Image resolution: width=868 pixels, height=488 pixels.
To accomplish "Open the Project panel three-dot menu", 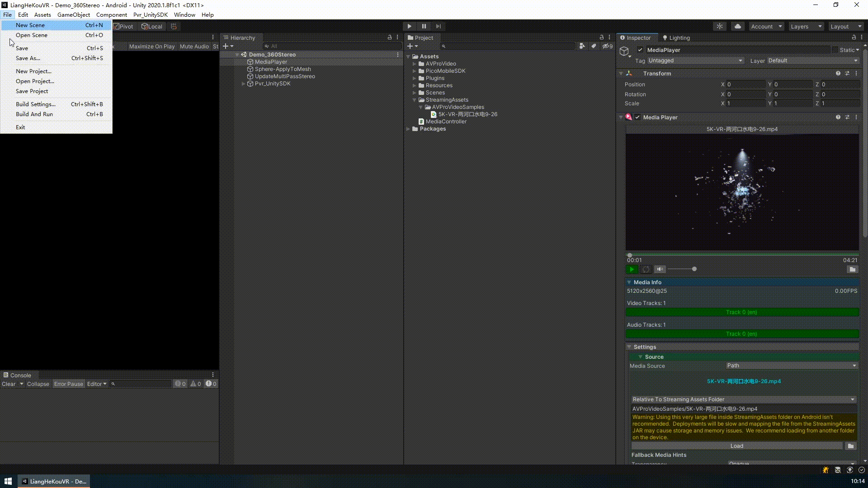I will (609, 38).
